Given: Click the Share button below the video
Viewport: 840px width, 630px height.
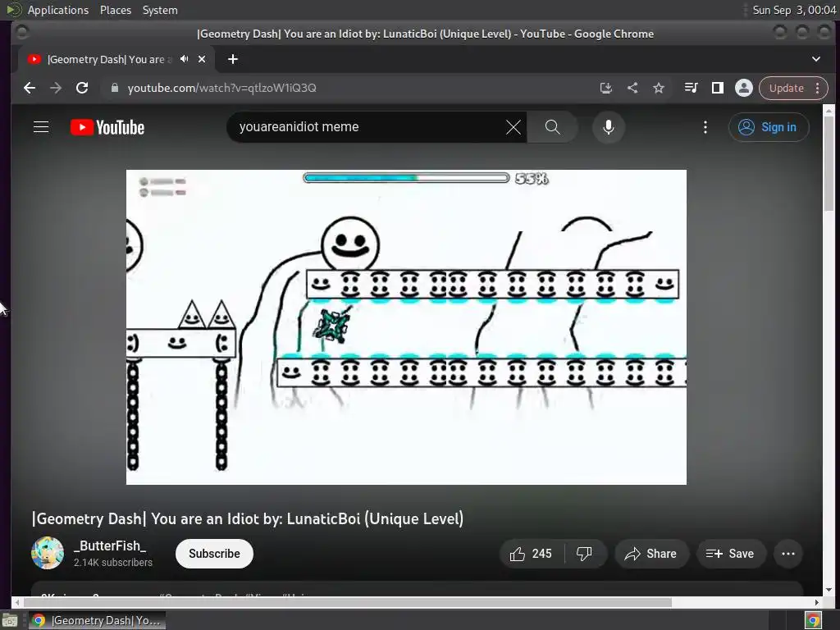Looking at the screenshot, I should coord(651,554).
